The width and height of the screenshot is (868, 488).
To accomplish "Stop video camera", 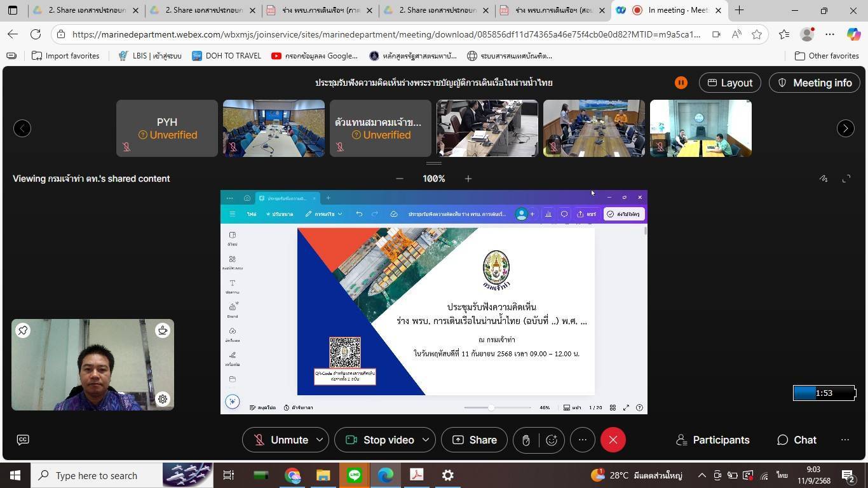I will (380, 440).
